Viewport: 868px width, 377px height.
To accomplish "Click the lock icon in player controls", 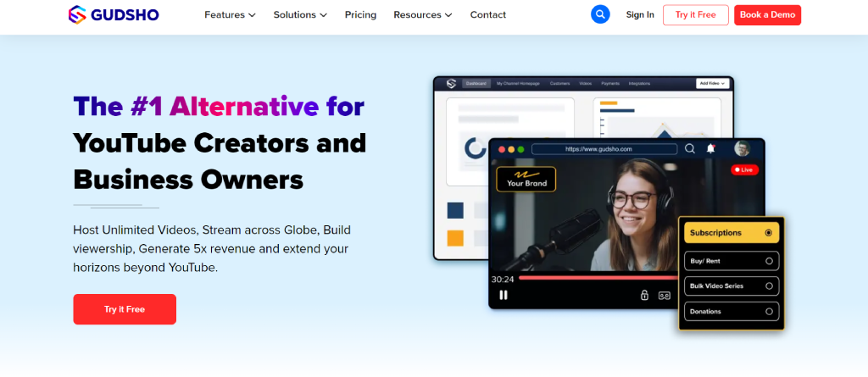I will coord(644,295).
